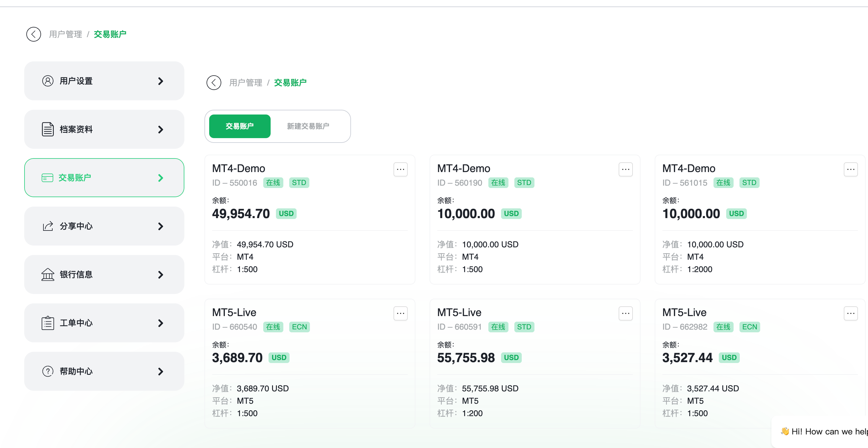Click the ID – 561015 text
This screenshot has height=448, width=868.
685,183
